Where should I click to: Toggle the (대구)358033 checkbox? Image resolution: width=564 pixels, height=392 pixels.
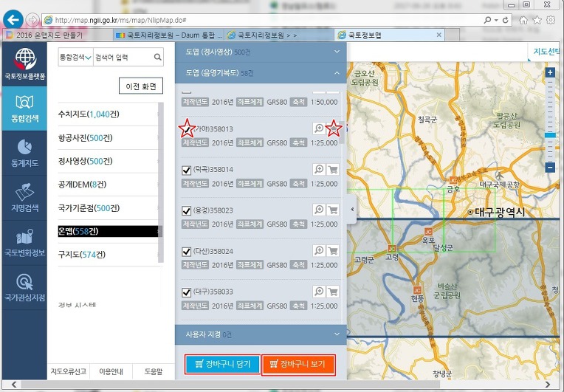pyautogui.click(x=186, y=292)
